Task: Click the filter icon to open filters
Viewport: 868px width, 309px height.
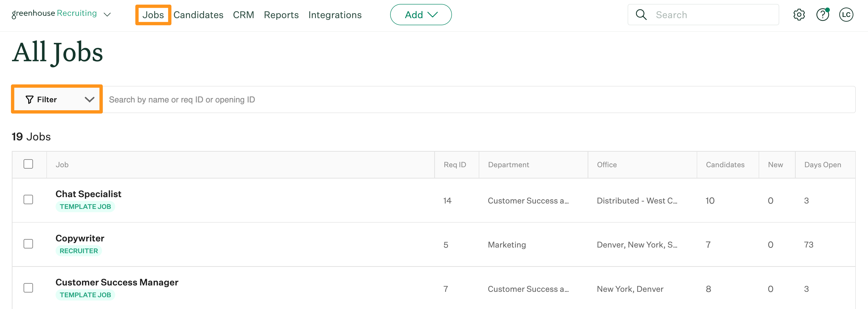Action: click(30, 99)
